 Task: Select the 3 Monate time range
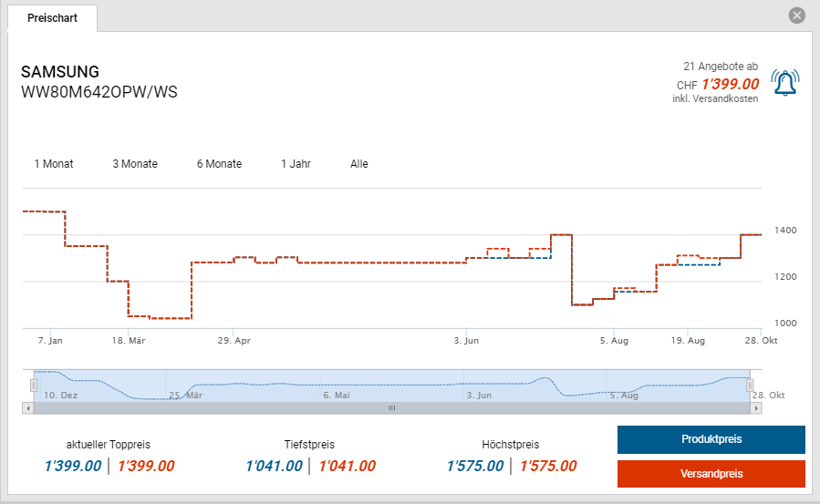[135, 164]
